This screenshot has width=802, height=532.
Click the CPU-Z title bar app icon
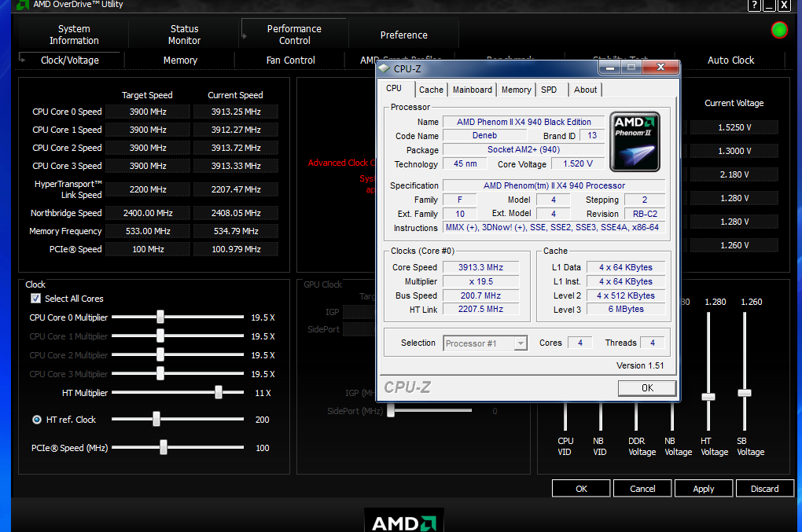tap(384, 68)
